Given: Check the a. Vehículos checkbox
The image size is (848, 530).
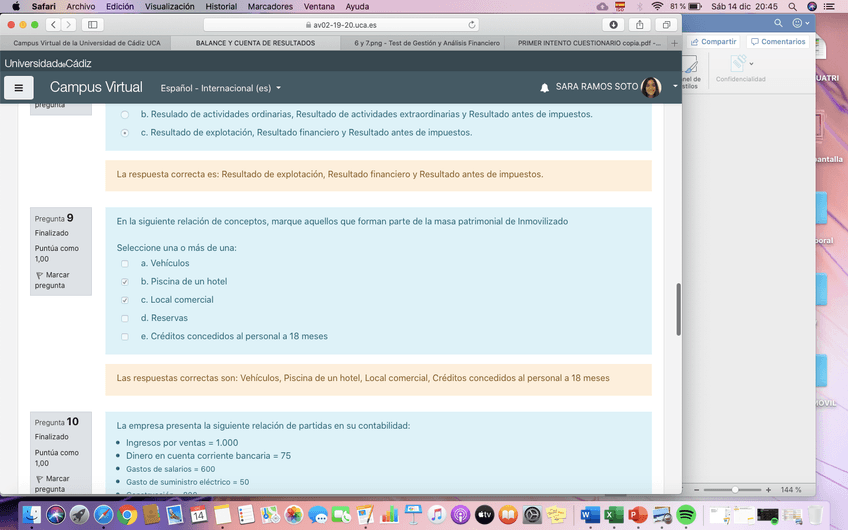Looking at the screenshot, I should pyautogui.click(x=125, y=264).
